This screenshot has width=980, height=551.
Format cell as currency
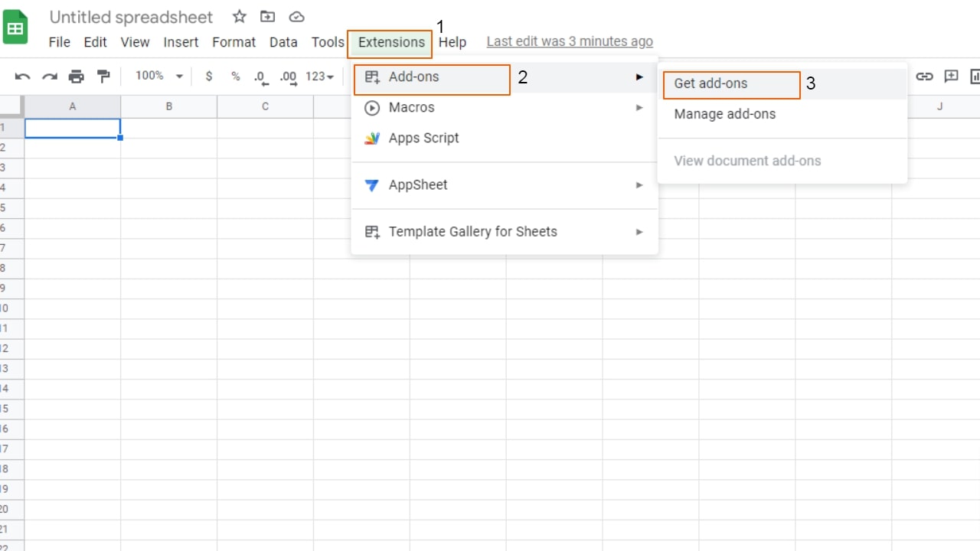[209, 77]
